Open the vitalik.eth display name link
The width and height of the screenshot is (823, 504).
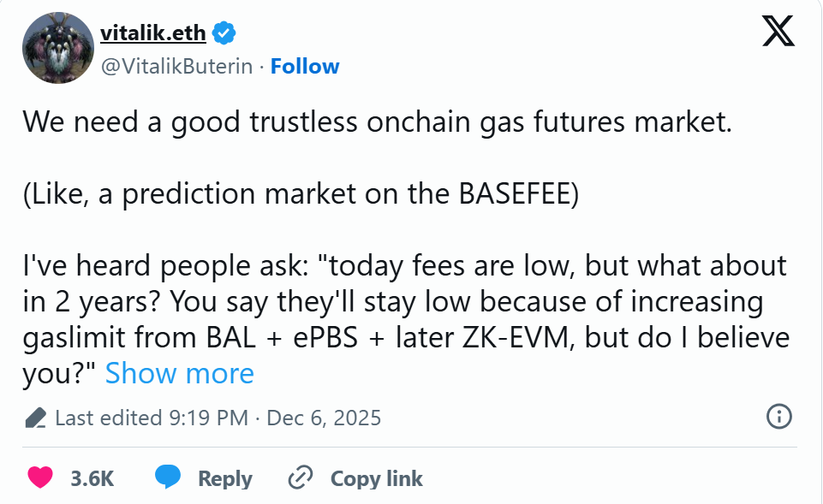(x=153, y=34)
